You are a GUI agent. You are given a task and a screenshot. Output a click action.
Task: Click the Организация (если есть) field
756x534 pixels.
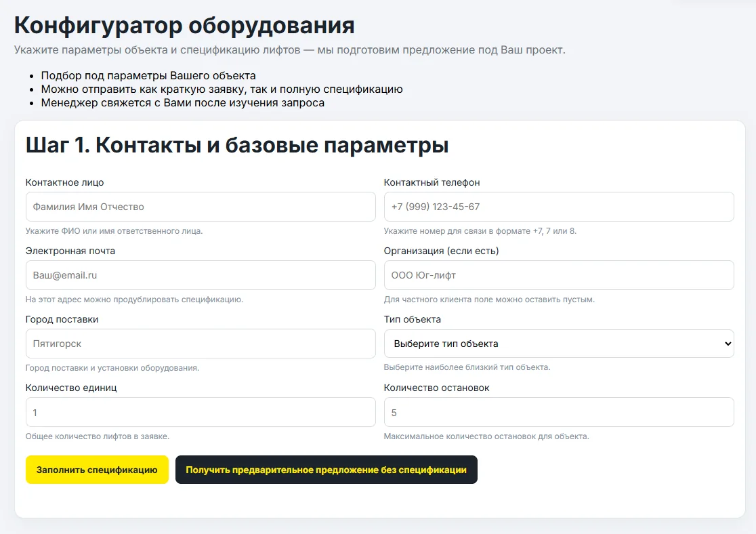point(559,275)
